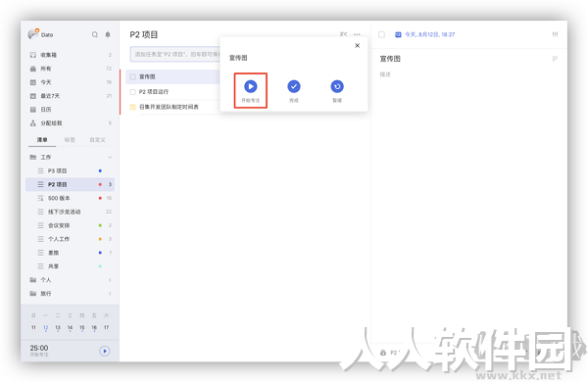This screenshot has height=382, width=588.
Task: Click the blue calendar icon in detail pane
Action: coord(398,34)
